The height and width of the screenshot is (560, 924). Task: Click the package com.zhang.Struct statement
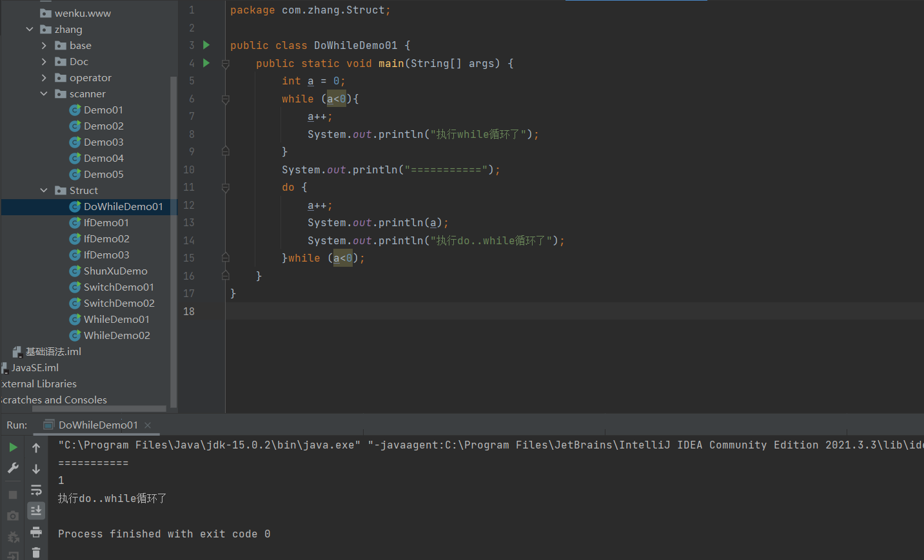(x=310, y=10)
